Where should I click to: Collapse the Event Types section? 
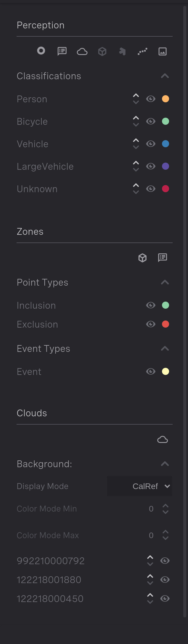point(165,349)
